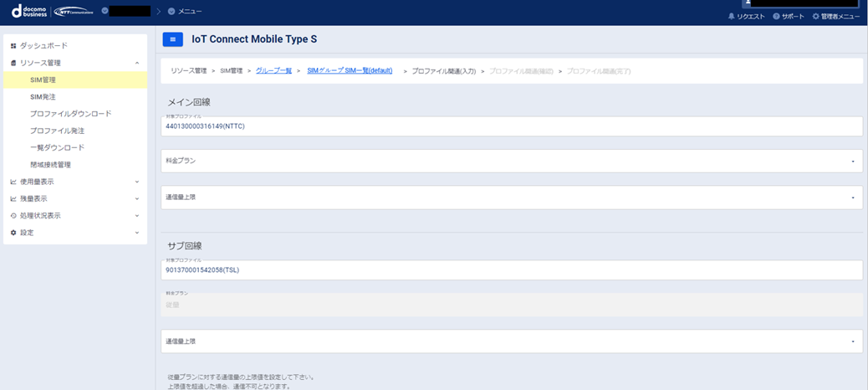Click the サブ回線 section heading

[184, 245]
